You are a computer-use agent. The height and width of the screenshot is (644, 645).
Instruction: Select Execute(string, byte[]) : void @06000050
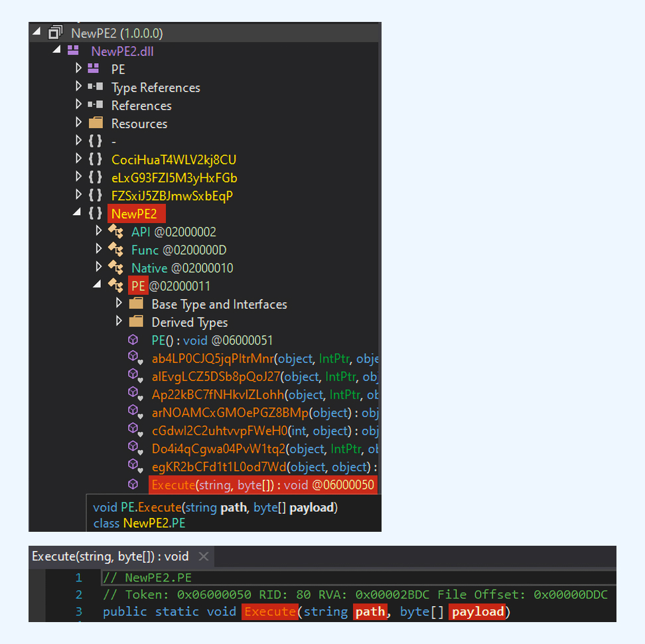pos(263,485)
